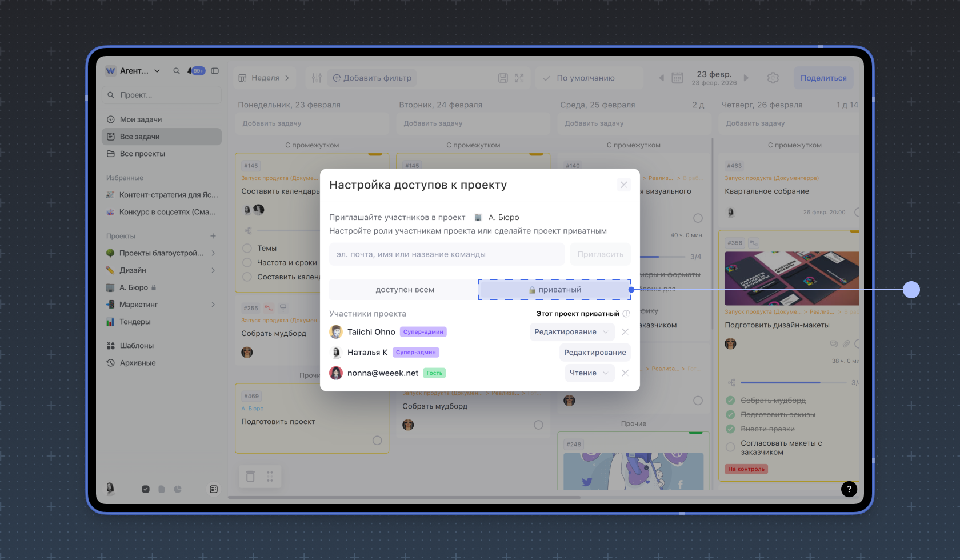Open view settings gear icon
Viewport: 960px width, 560px height.
[773, 78]
